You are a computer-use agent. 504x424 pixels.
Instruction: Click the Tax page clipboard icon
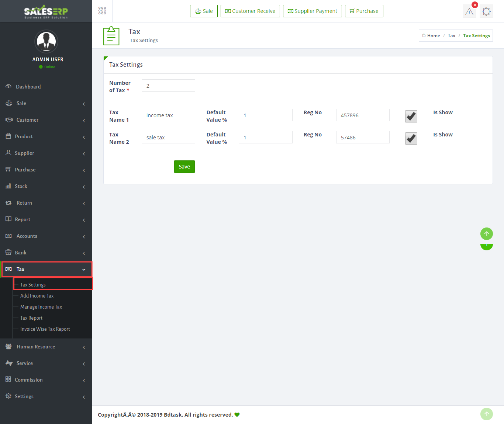(111, 36)
